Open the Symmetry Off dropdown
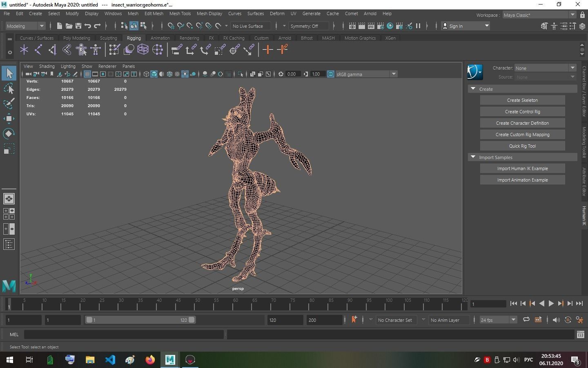Viewport: 588px width, 368px height. click(x=309, y=26)
